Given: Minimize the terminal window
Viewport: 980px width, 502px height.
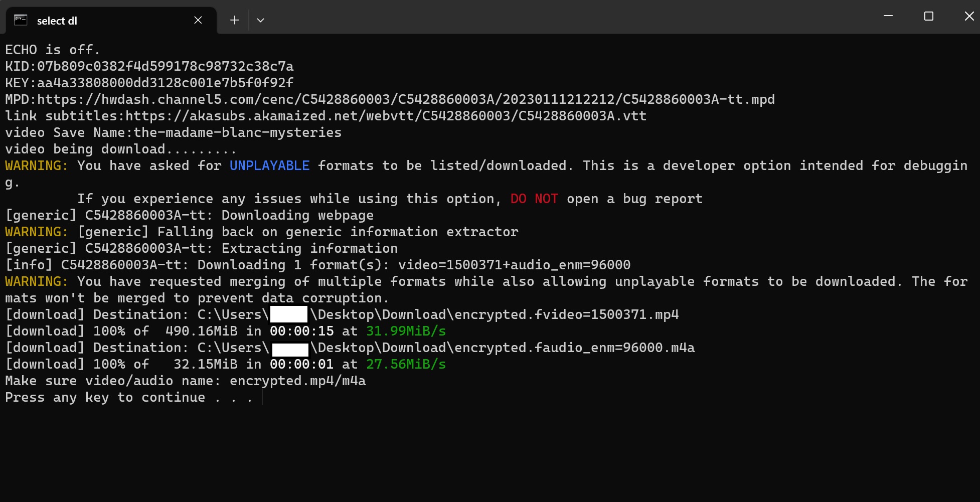Looking at the screenshot, I should 888,16.
